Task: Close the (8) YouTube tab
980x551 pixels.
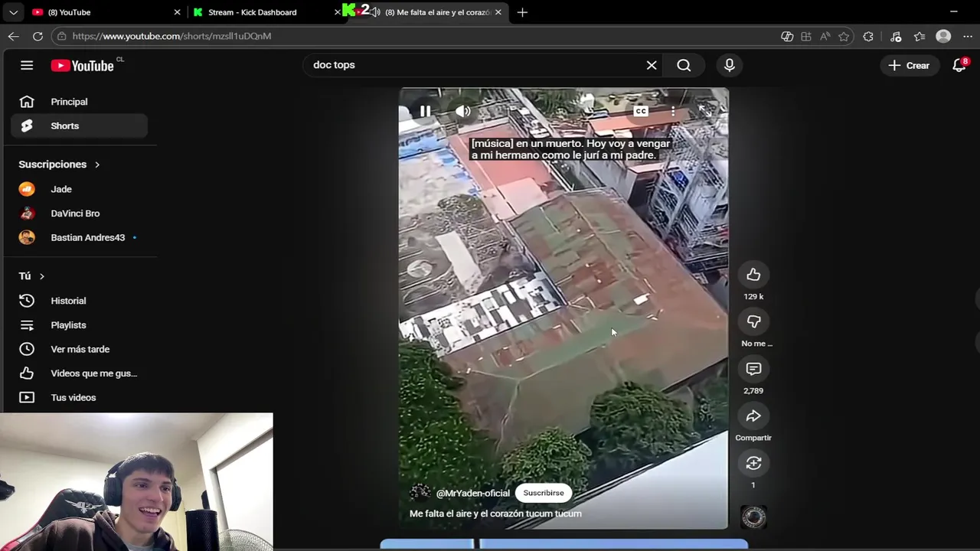Action: (177, 12)
